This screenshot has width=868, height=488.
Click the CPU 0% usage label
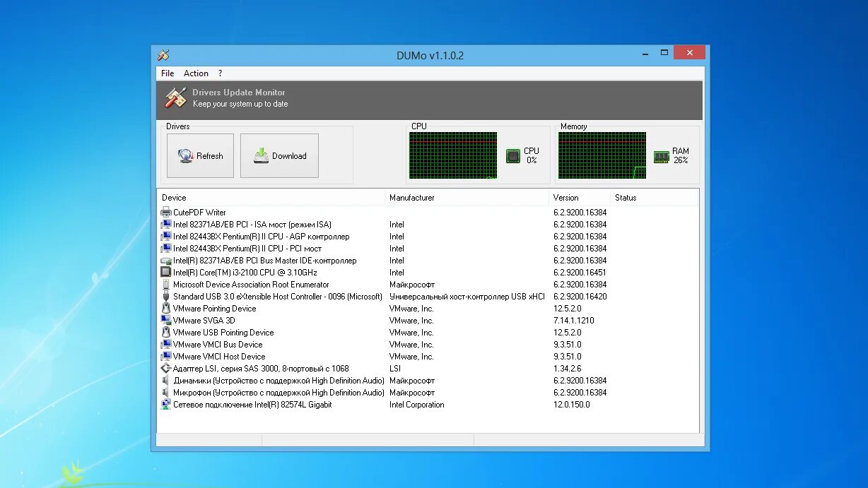532,156
